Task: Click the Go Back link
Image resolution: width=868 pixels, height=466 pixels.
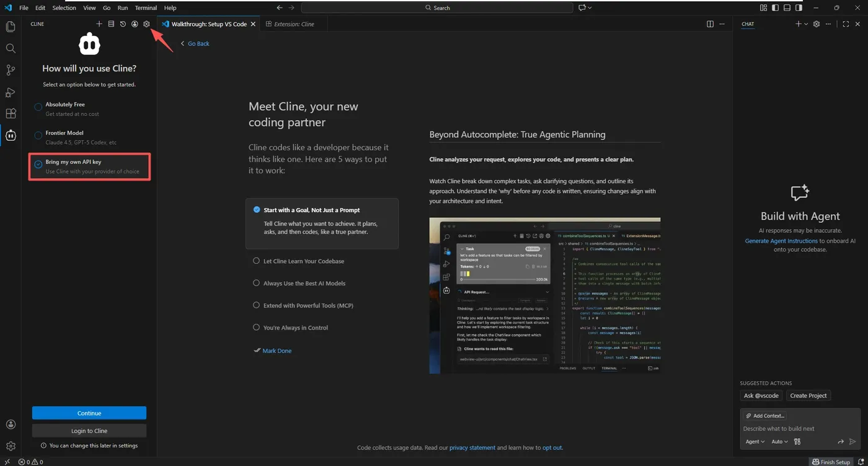Action: tap(195, 43)
